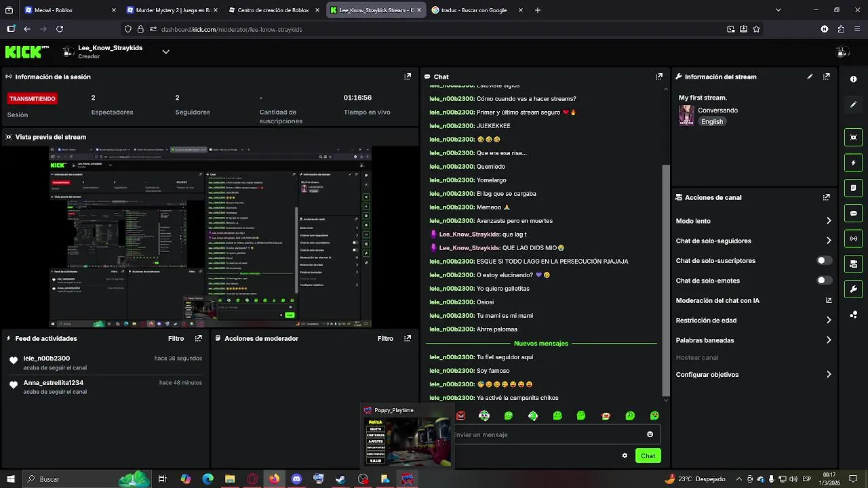Open chat settings gear next to the Chat button
The width and height of the screenshot is (868, 488).
[x=625, y=455]
